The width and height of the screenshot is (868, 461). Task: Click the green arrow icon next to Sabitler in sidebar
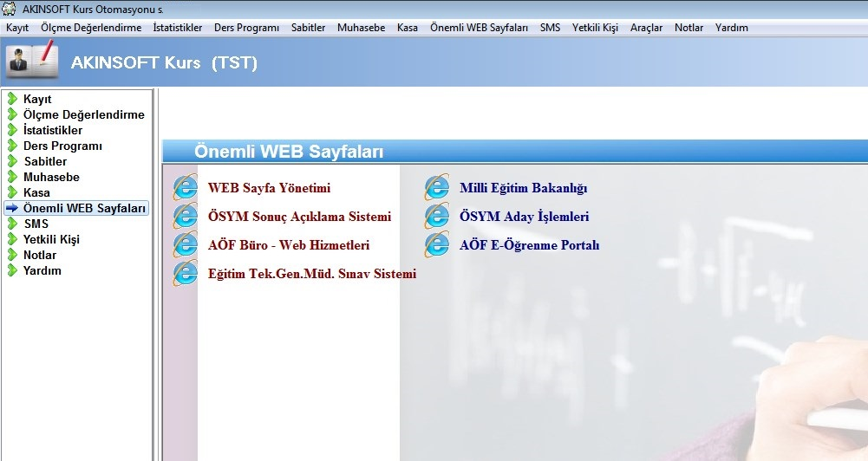(x=12, y=161)
